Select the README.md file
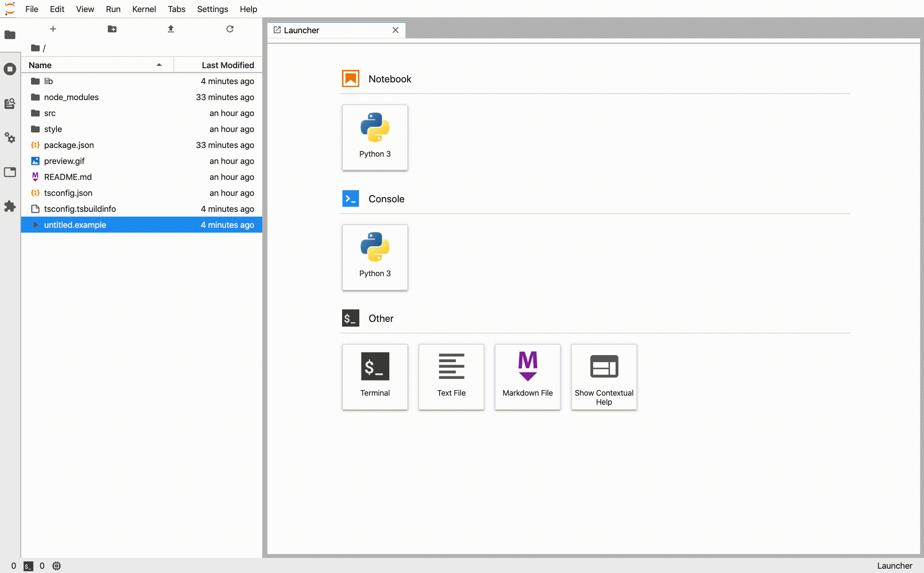Image resolution: width=924 pixels, height=573 pixels. click(x=68, y=176)
